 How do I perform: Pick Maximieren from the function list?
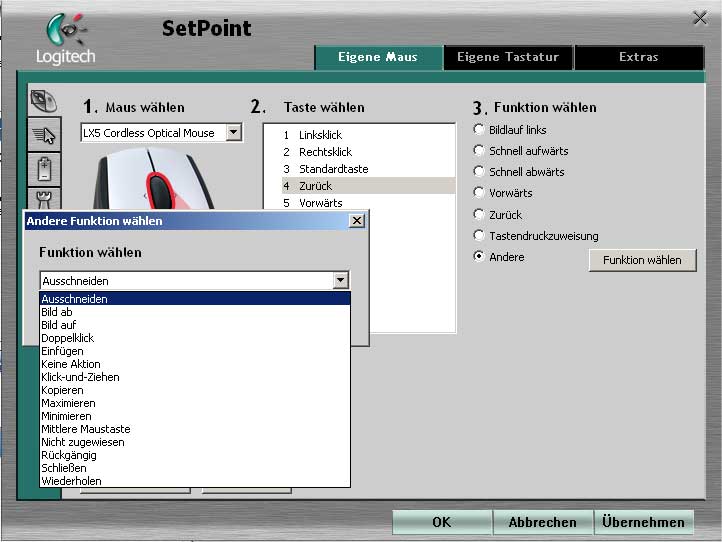click(195, 403)
